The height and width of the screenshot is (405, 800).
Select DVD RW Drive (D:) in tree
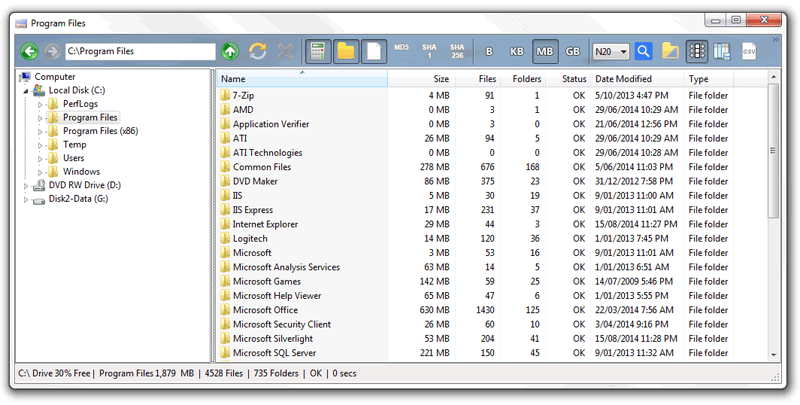[x=85, y=185]
